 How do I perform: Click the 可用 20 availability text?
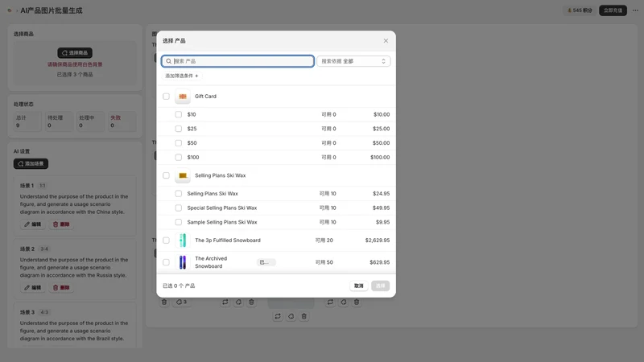point(324,241)
